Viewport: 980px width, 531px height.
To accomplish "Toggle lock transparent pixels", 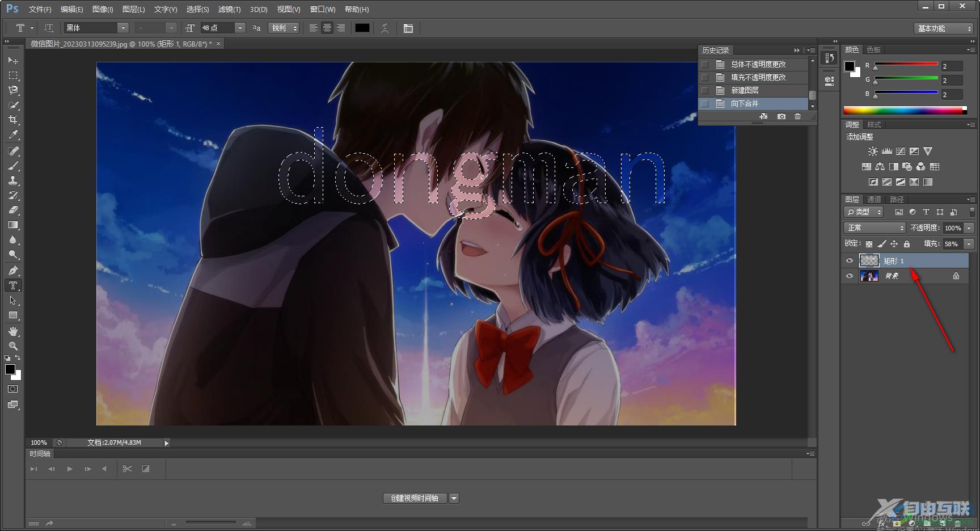I will (x=869, y=244).
